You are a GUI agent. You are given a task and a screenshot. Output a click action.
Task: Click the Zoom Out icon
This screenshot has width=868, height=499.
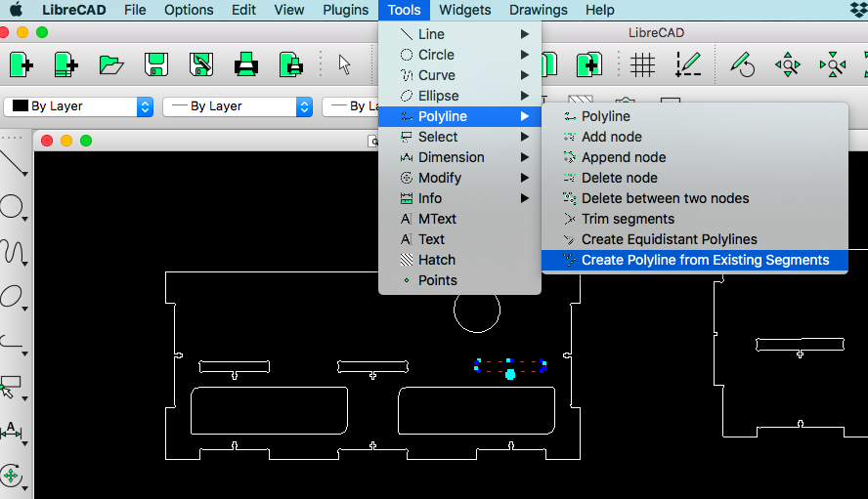point(833,64)
